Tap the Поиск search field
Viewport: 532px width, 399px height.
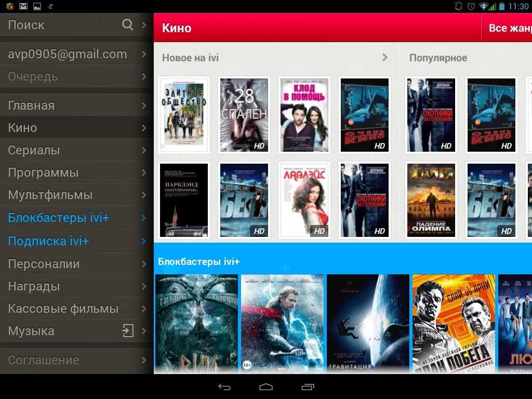(77, 24)
